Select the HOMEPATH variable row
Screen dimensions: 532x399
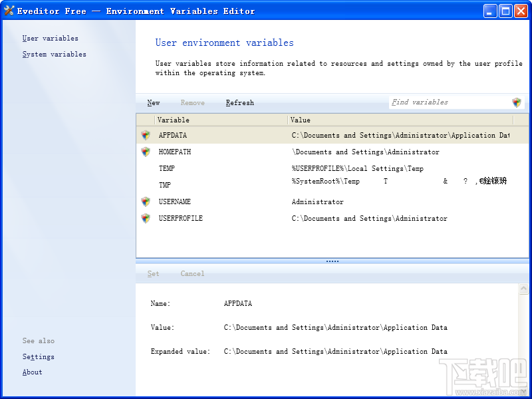pyautogui.click(x=332, y=152)
